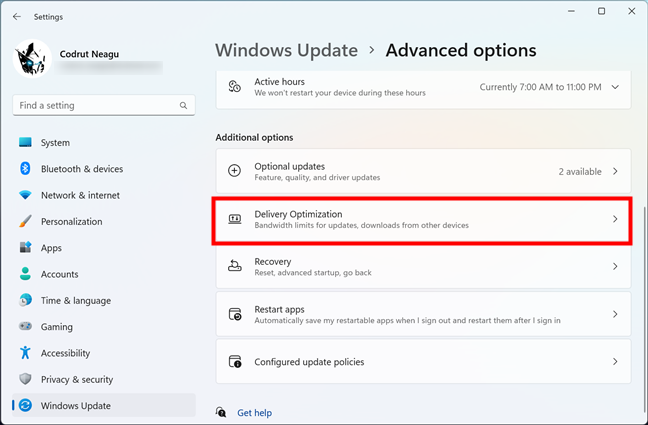Open the System settings category
This screenshot has height=425, width=648.
104,142
